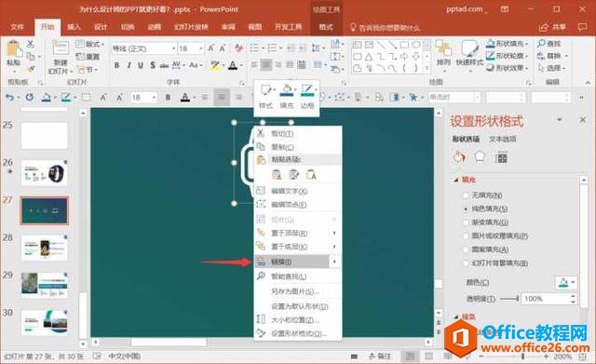Toggle Notes (备注) in status bar
The height and width of the screenshot is (364, 596).
pyautogui.click(x=380, y=356)
